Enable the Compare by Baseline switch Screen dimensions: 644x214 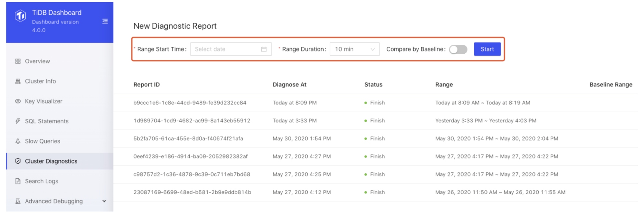(458, 49)
